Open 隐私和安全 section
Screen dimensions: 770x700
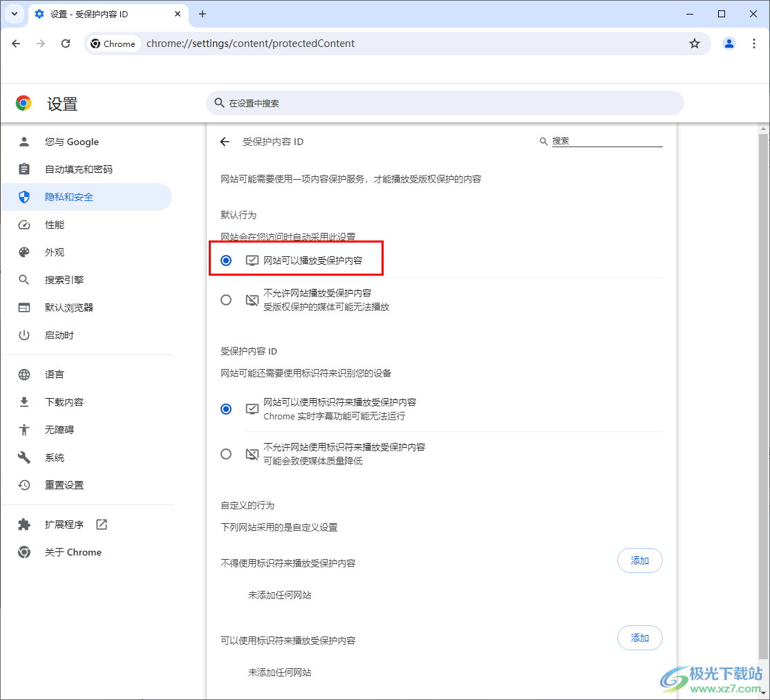pos(86,197)
